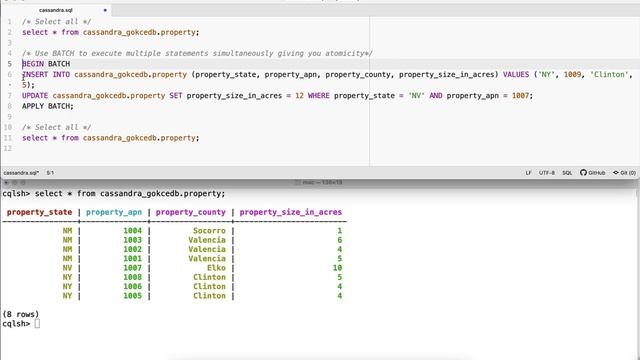Click the Elko county cell
This screenshot has height=360, width=640.
click(x=216, y=268)
